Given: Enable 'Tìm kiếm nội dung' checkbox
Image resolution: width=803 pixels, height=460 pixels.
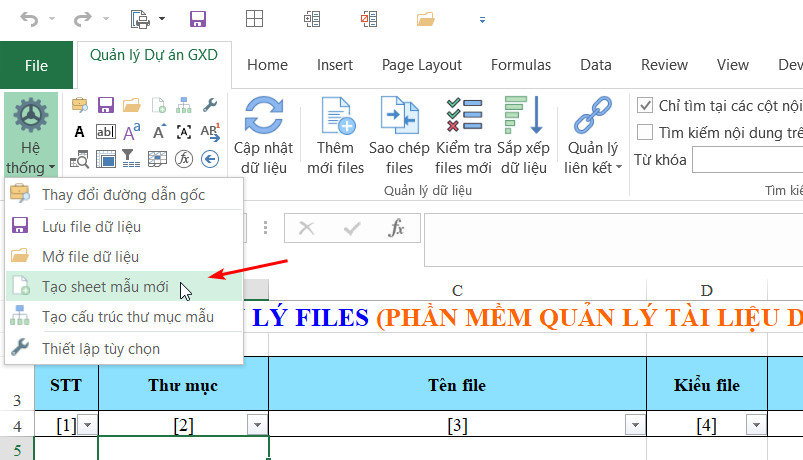Looking at the screenshot, I should 645,132.
